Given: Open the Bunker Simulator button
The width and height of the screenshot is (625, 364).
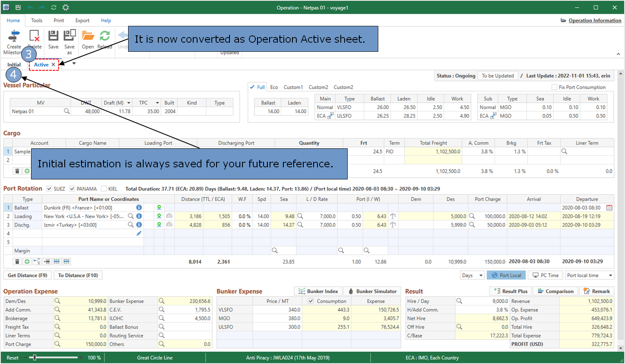Looking at the screenshot, I should 373,291.
